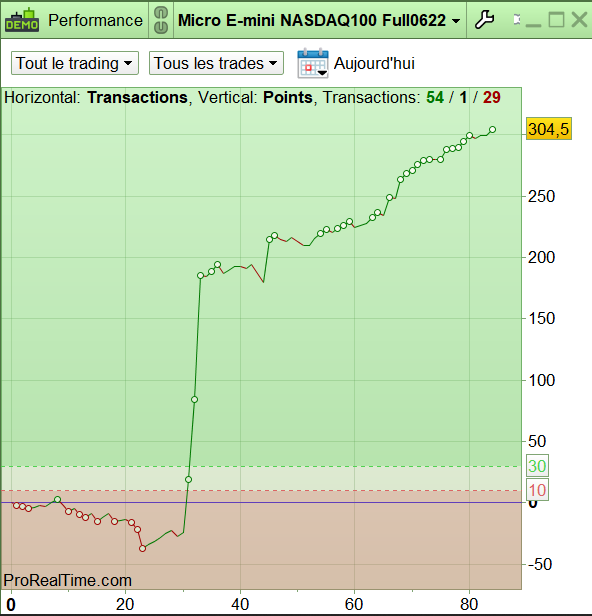Click the calendar date picker icon
This screenshot has width=592, height=616.
click(x=313, y=63)
